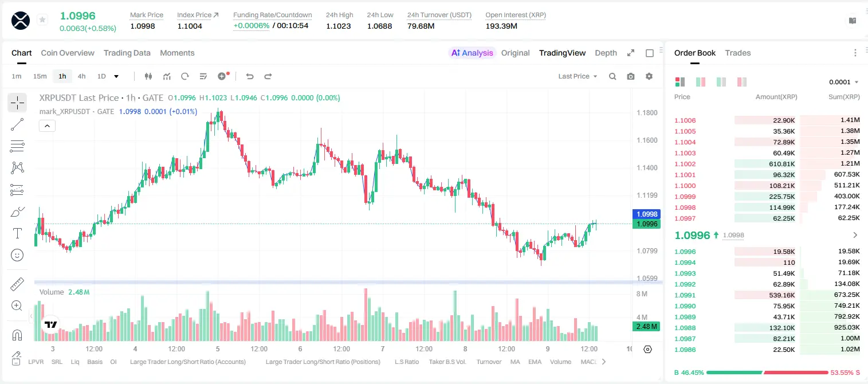868x384 pixels.
Task: Select the trend line drawing tool
Action: point(17,125)
